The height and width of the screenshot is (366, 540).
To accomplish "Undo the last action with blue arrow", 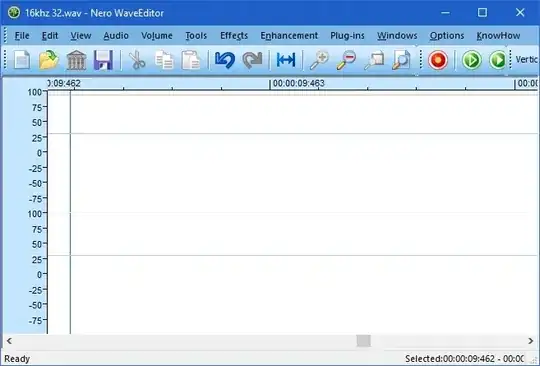I will click(225, 60).
